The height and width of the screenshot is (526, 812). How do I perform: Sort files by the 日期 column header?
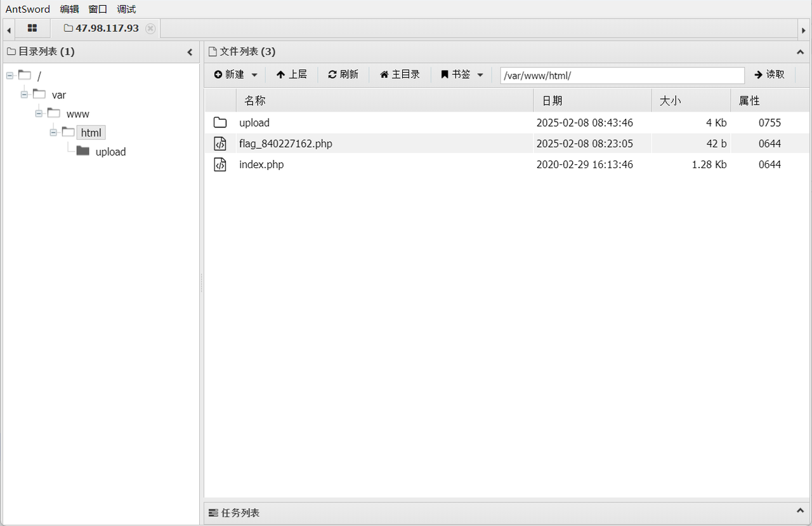[592, 101]
